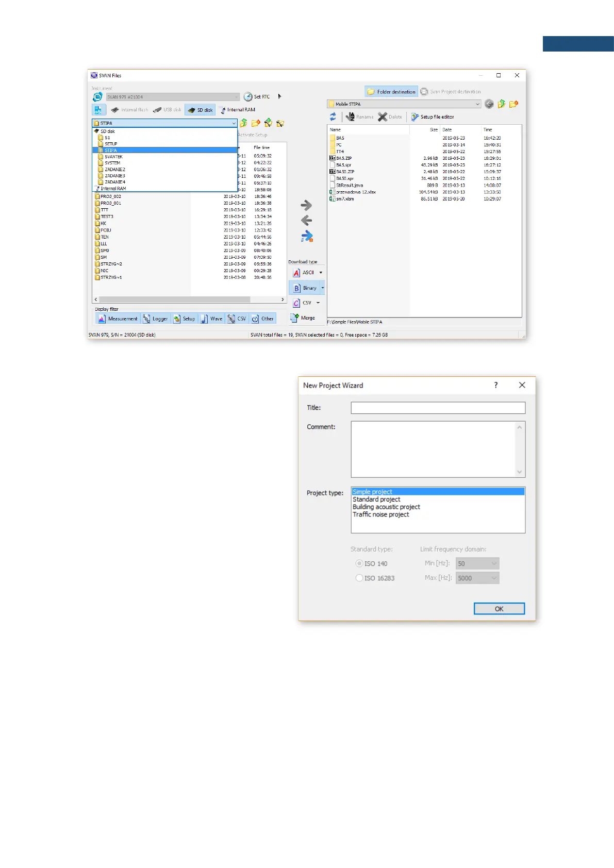Create a new folder in destination panel
This screenshot has width=614, height=868.
pos(513,104)
